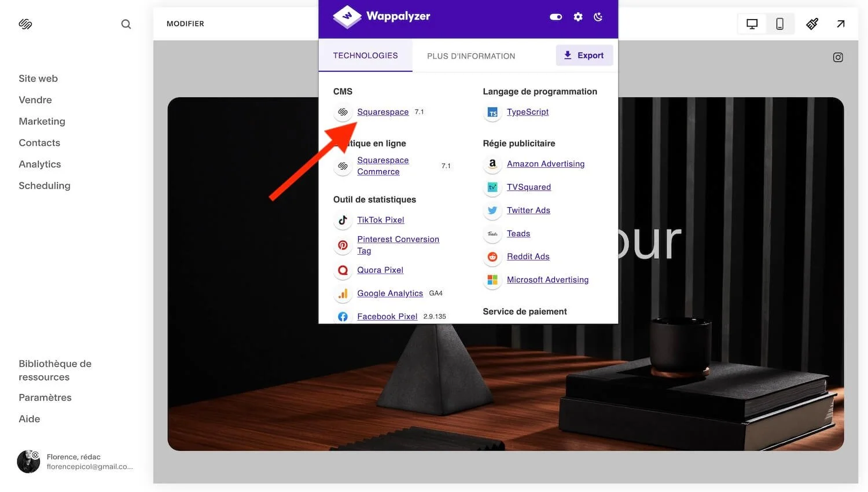The height and width of the screenshot is (492, 868).
Task: Click Régie publicitaire heading
Action: coord(519,144)
